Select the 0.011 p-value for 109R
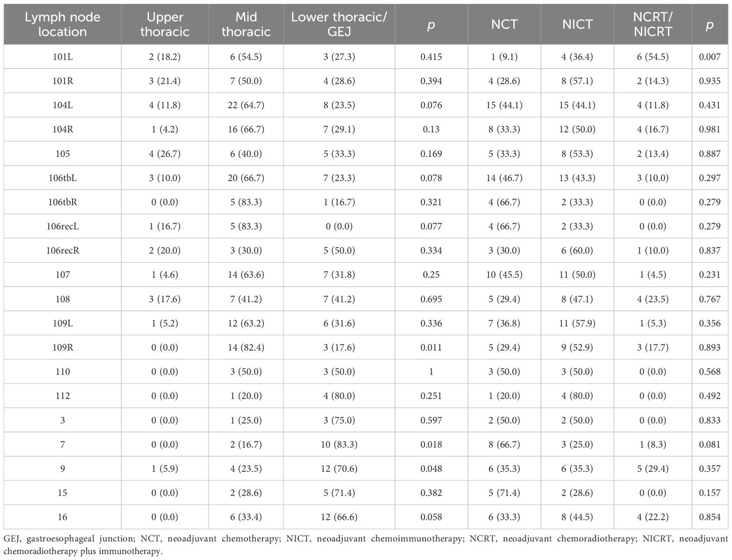This screenshot has width=732, height=560. pyautogui.click(x=431, y=347)
